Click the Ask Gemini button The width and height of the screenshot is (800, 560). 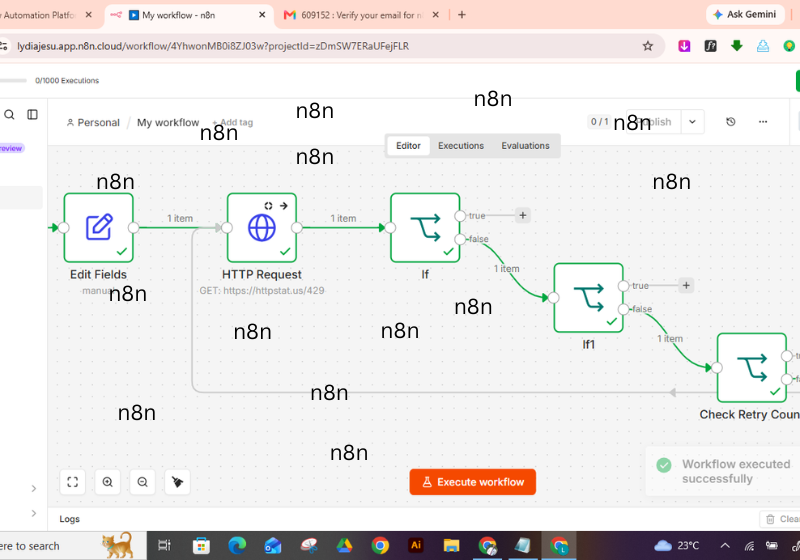tap(744, 15)
